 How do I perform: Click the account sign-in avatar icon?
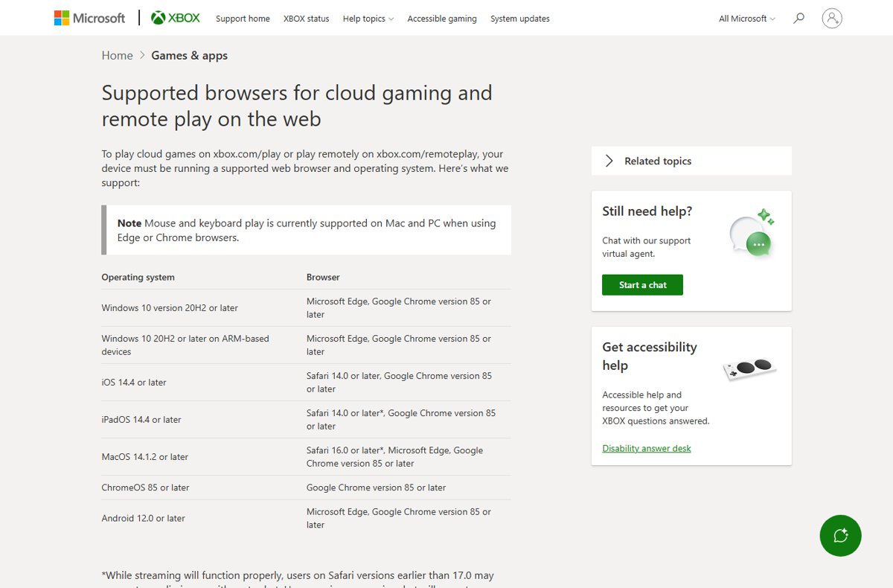(x=832, y=18)
